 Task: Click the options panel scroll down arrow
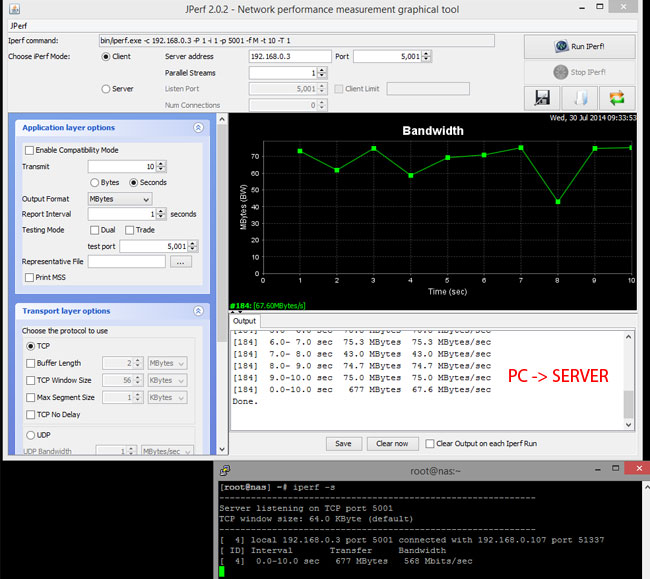pos(222,449)
